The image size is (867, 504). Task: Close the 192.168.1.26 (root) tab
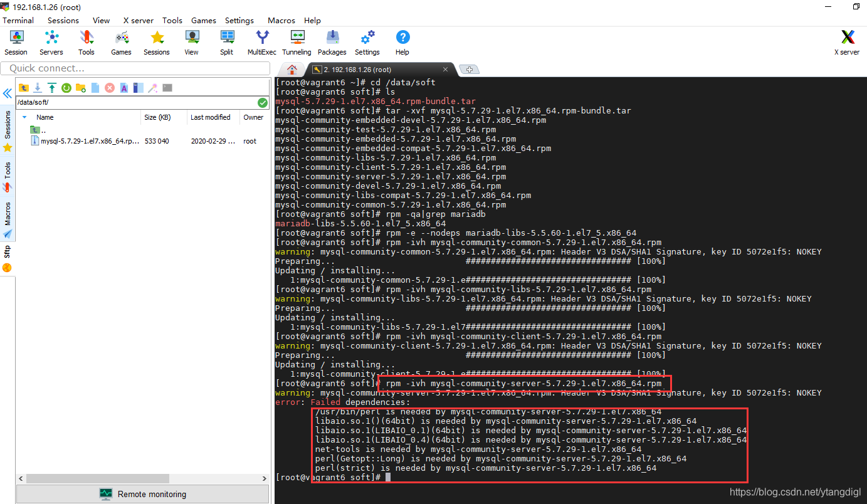pyautogui.click(x=446, y=70)
